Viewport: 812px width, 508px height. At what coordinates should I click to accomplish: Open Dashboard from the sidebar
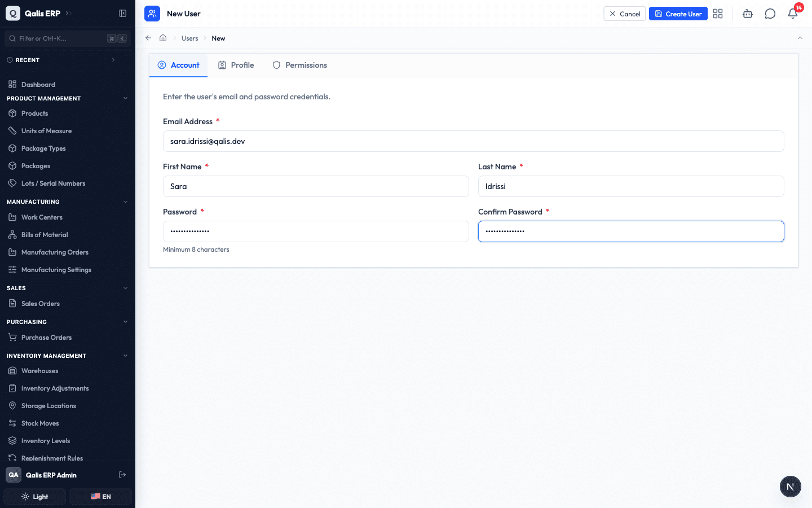(x=68, y=85)
